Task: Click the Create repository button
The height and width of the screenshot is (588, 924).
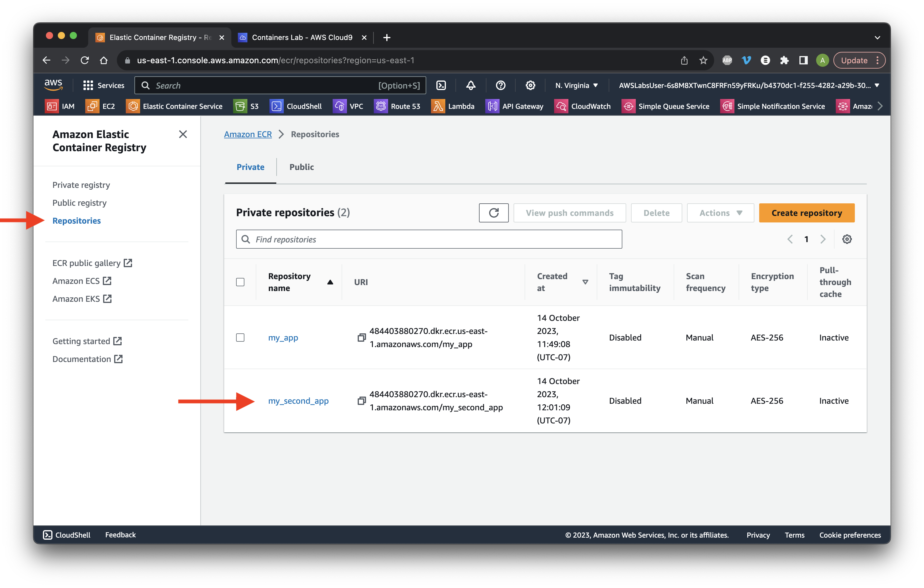Action: click(x=807, y=213)
